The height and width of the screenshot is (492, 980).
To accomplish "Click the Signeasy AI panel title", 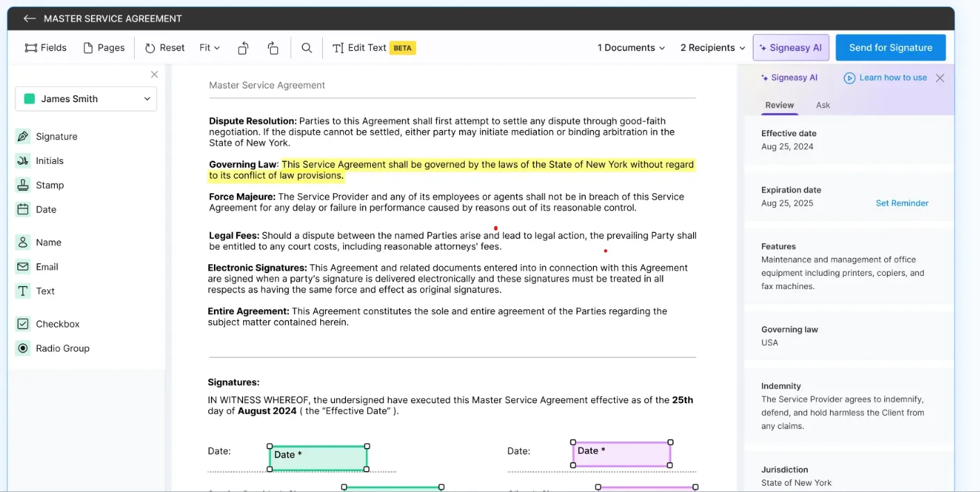I will (x=789, y=78).
